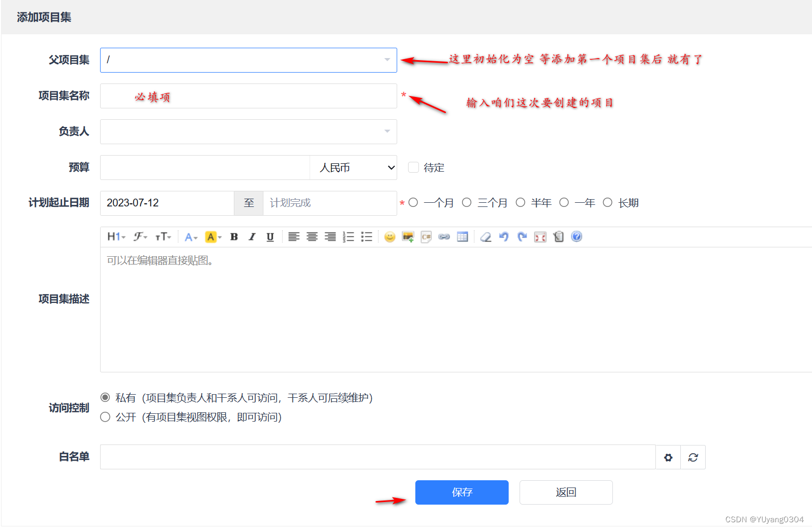
Task: Align text left in editor
Action: [294, 237]
